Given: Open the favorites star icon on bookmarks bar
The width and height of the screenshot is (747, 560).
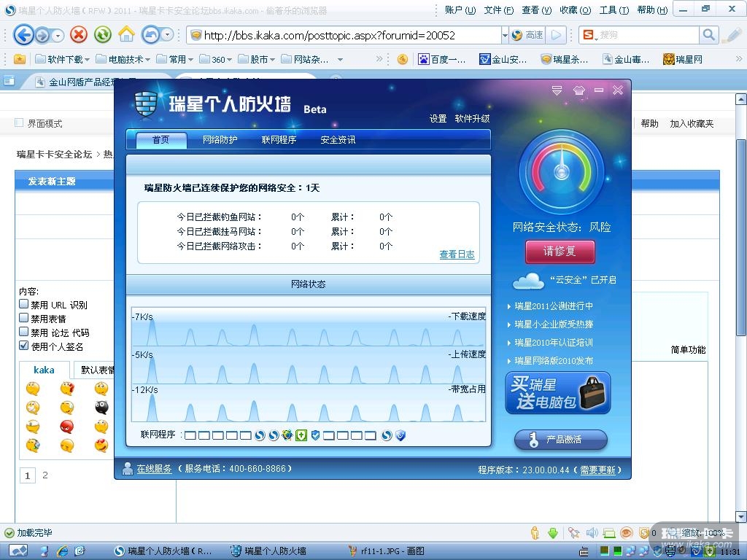Looking at the screenshot, I should coord(20,59).
